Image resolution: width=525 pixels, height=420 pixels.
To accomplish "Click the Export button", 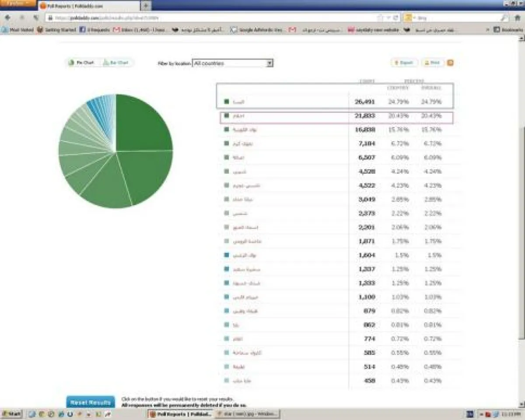I will pyautogui.click(x=404, y=63).
